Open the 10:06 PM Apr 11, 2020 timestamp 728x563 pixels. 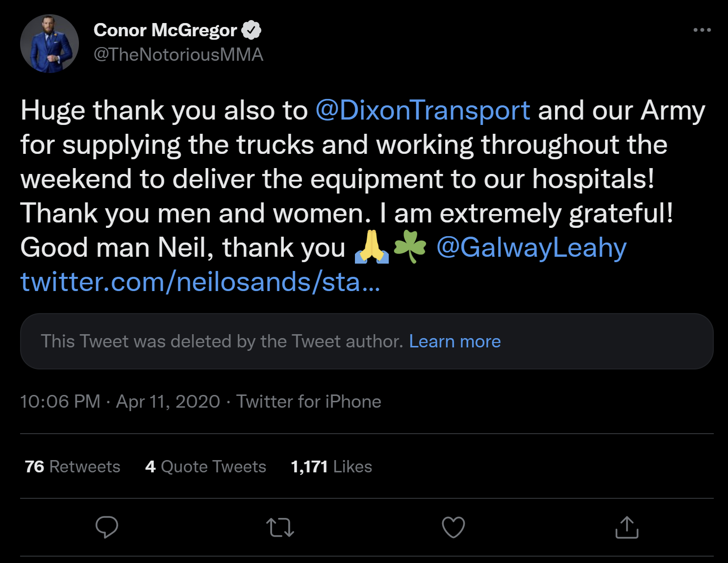120,401
